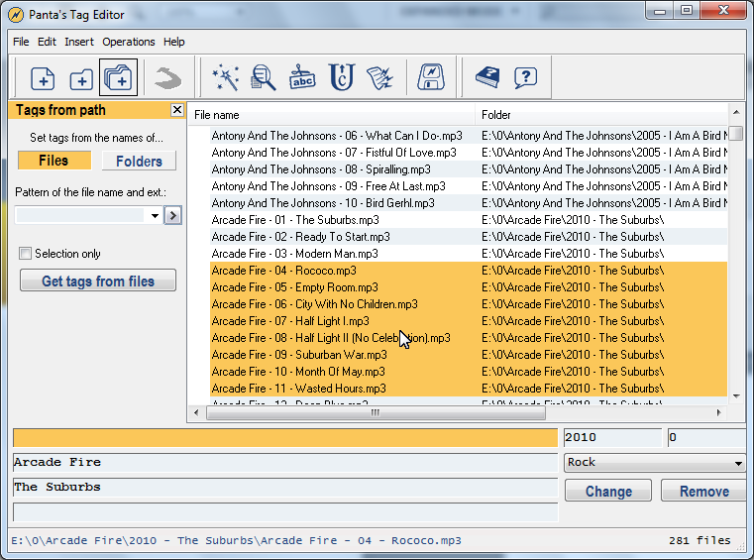
Task: Click the Folder column header
Action: pos(601,115)
